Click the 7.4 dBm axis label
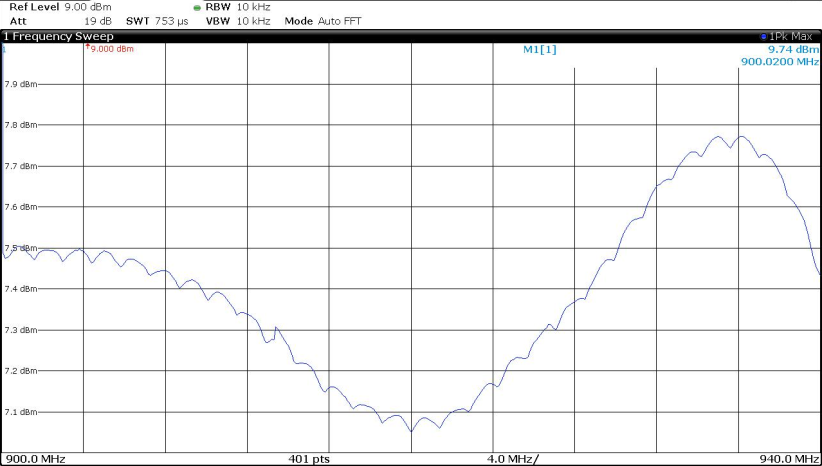The height and width of the screenshot is (466, 822). [x=20, y=289]
